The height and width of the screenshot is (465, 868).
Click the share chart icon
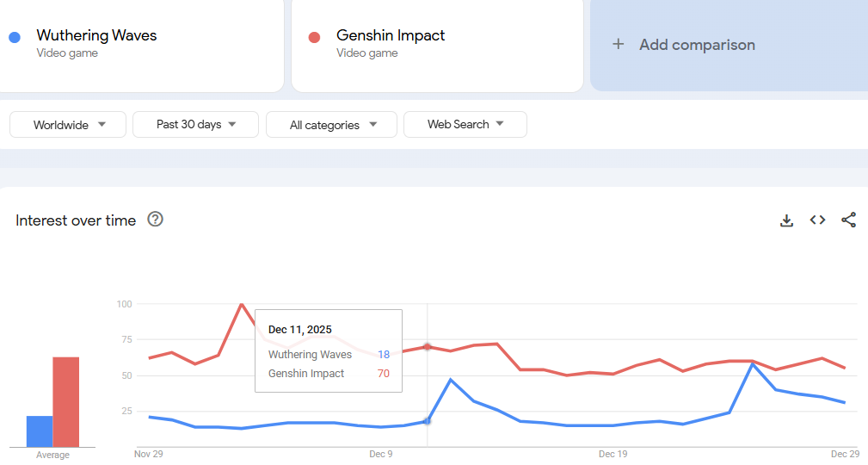(x=848, y=220)
